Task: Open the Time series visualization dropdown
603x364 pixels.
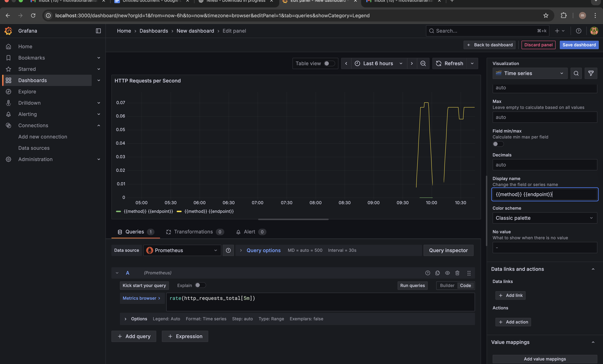Action: click(530, 73)
